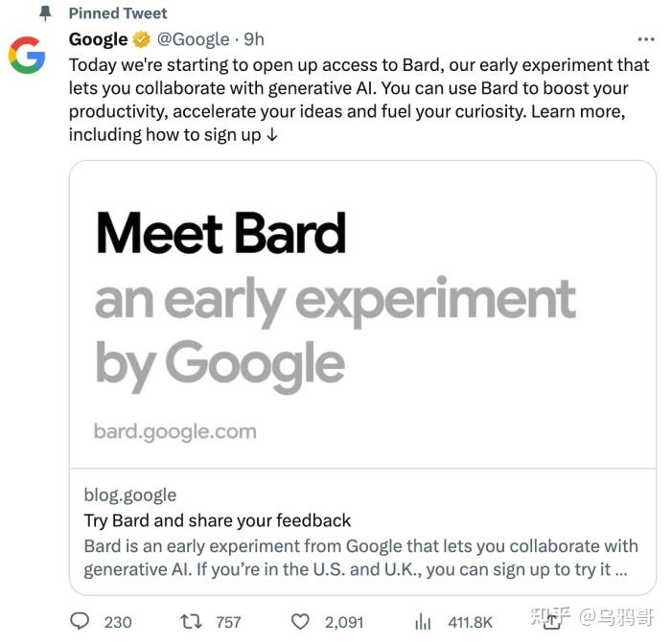The image size is (671, 644).
Task: Click the pin icon beside Pinned Tweet
Action: tap(45, 13)
